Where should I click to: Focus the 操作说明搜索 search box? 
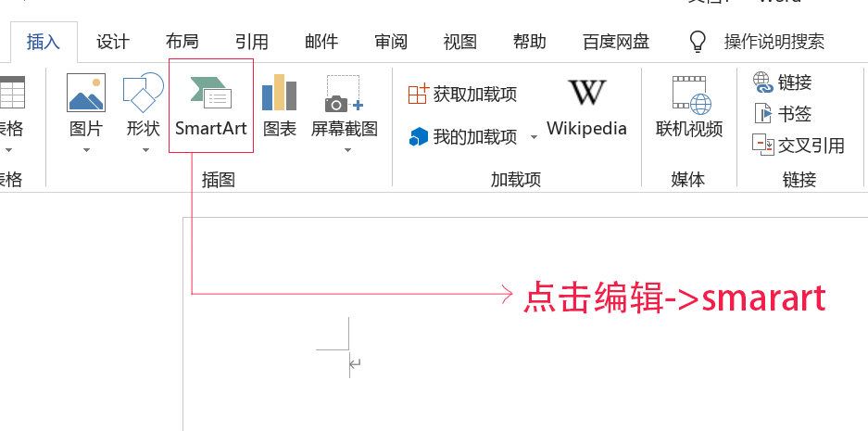pos(774,42)
